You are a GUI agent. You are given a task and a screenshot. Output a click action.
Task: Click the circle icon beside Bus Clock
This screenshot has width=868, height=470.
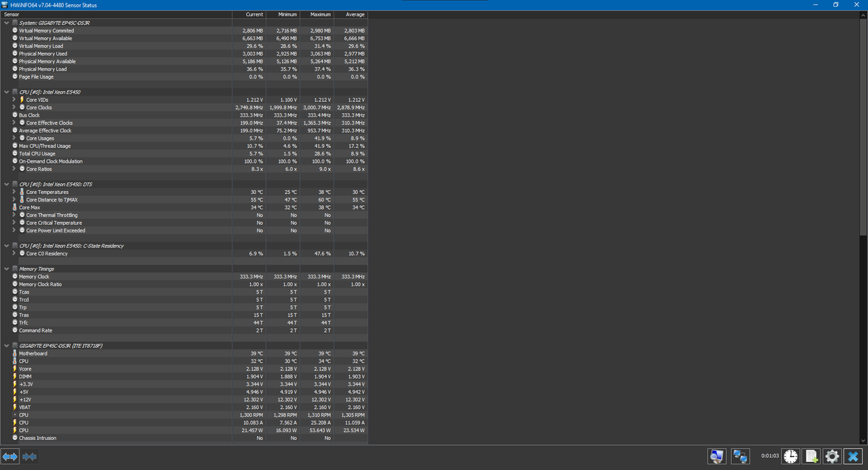[x=15, y=115]
